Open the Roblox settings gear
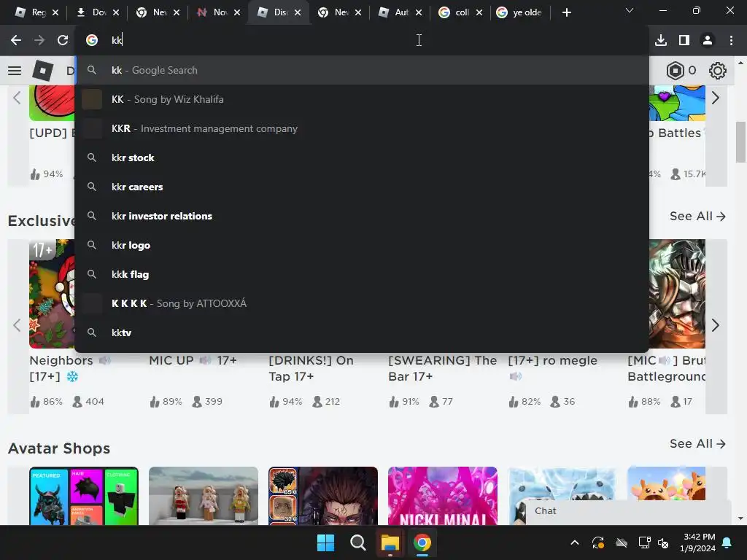Image resolution: width=747 pixels, height=560 pixels. point(718,71)
